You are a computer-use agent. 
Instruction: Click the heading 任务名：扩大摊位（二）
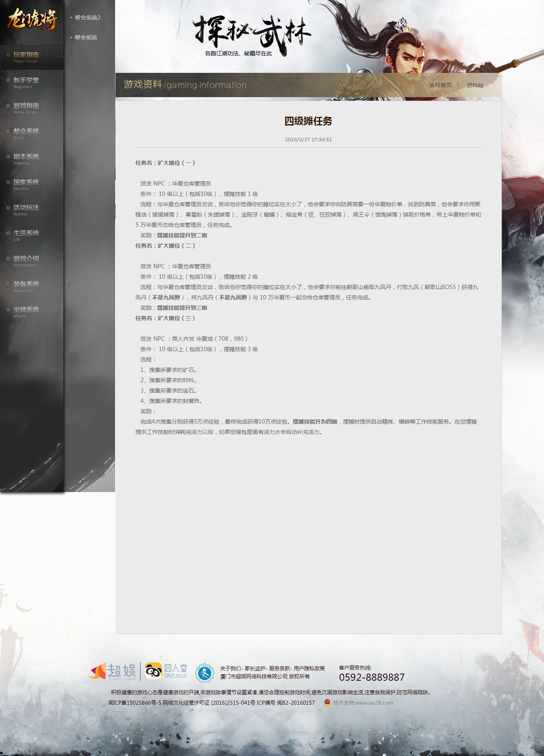point(165,246)
